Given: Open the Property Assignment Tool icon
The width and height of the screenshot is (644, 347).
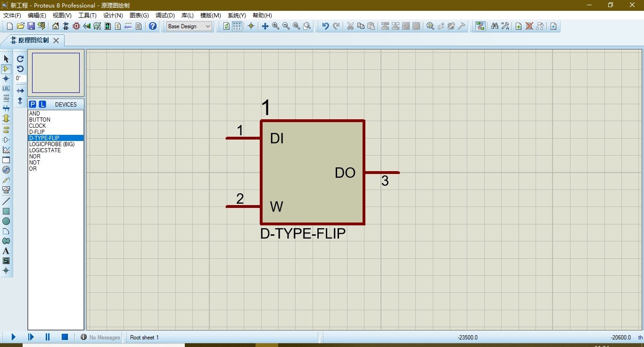Looking at the screenshot, I should click(x=505, y=26).
